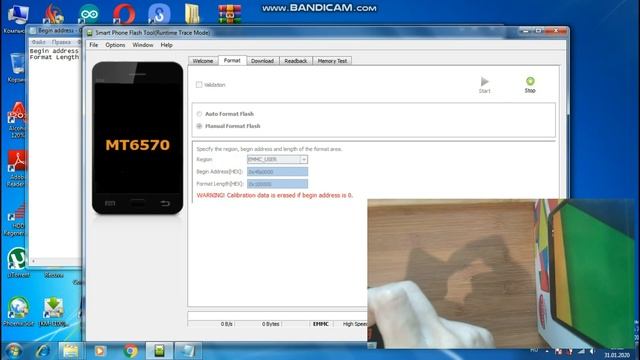Open the Window menu
Screen dimensions: 640x360
tap(142, 45)
